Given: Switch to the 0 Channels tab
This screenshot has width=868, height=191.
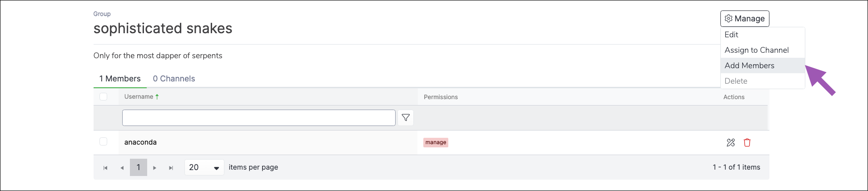Looking at the screenshot, I should [174, 79].
